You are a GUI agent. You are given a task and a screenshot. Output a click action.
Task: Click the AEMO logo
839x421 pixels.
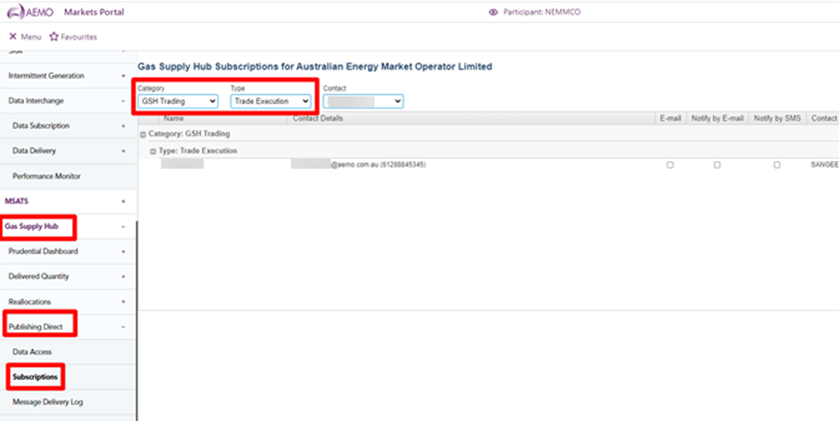(30, 12)
